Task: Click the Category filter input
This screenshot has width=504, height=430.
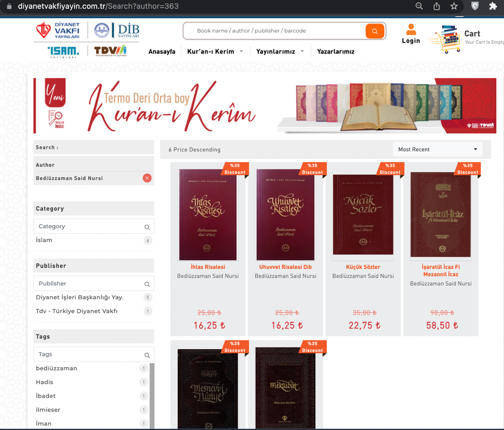Action: pyautogui.click(x=94, y=226)
